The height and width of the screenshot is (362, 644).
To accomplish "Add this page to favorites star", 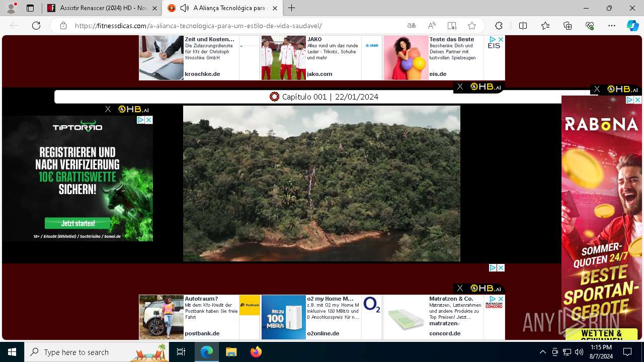I will (x=472, y=26).
